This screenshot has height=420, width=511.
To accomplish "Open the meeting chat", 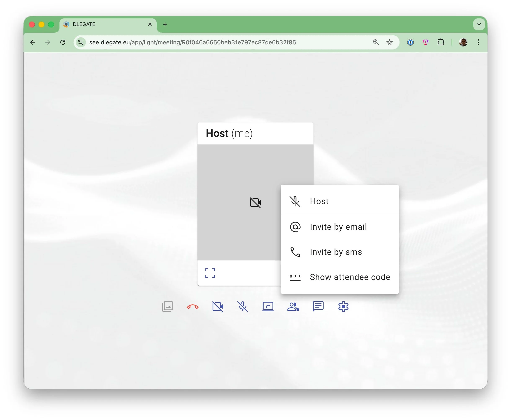I will (318, 307).
